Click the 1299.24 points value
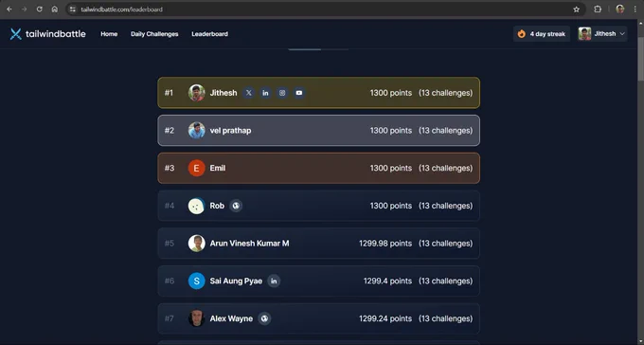The height and width of the screenshot is (345, 644). point(385,318)
